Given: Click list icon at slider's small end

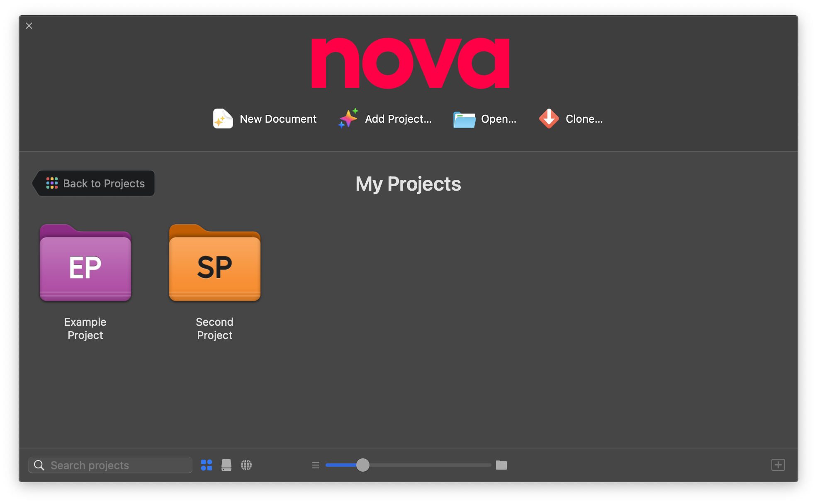Looking at the screenshot, I should [x=316, y=465].
